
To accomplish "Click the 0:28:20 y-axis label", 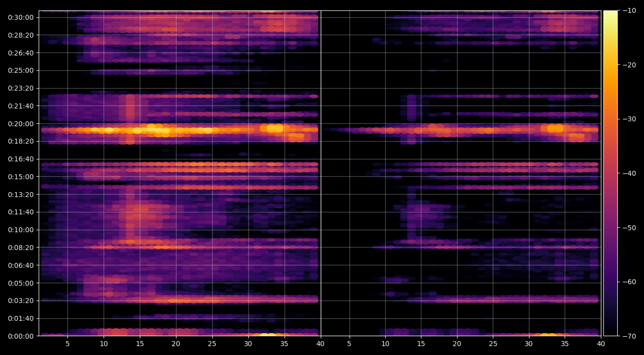I will [20, 35].
